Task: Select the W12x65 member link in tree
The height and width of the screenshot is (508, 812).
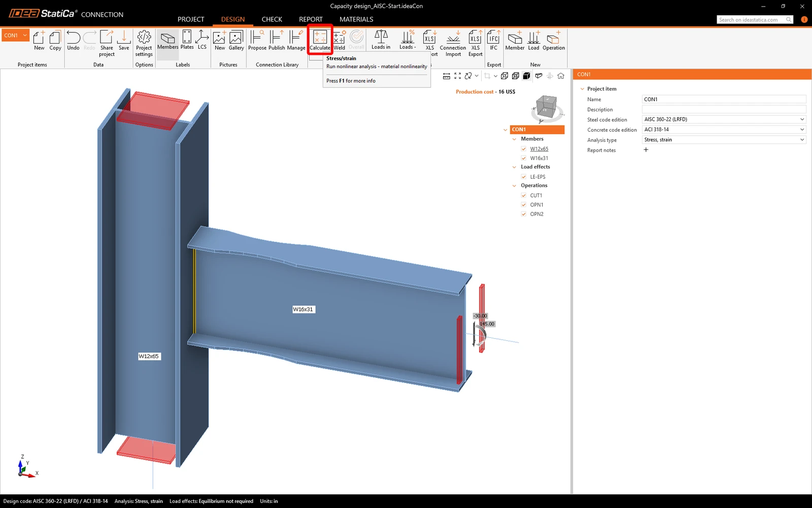Action: click(539, 149)
